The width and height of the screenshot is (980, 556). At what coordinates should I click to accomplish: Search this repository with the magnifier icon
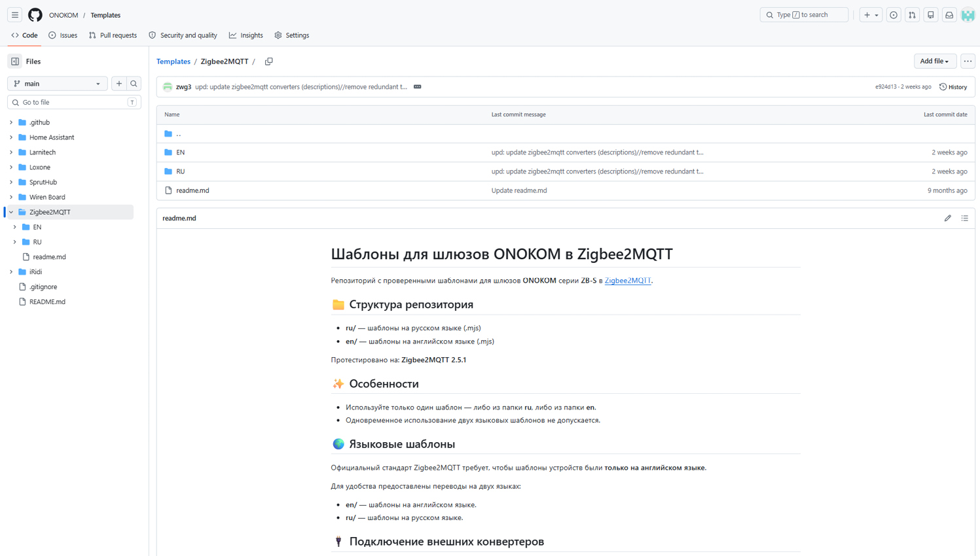coord(134,84)
